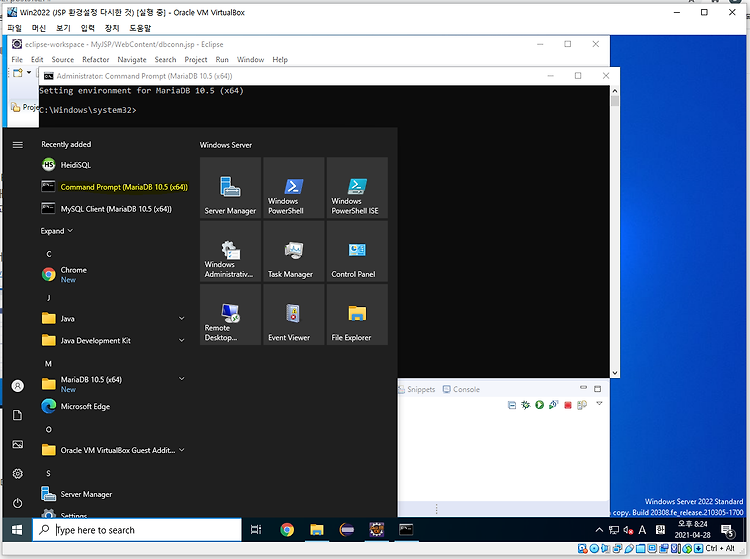Open Chrome from the taskbar
This screenshot has height=559, width=750.
287,530
